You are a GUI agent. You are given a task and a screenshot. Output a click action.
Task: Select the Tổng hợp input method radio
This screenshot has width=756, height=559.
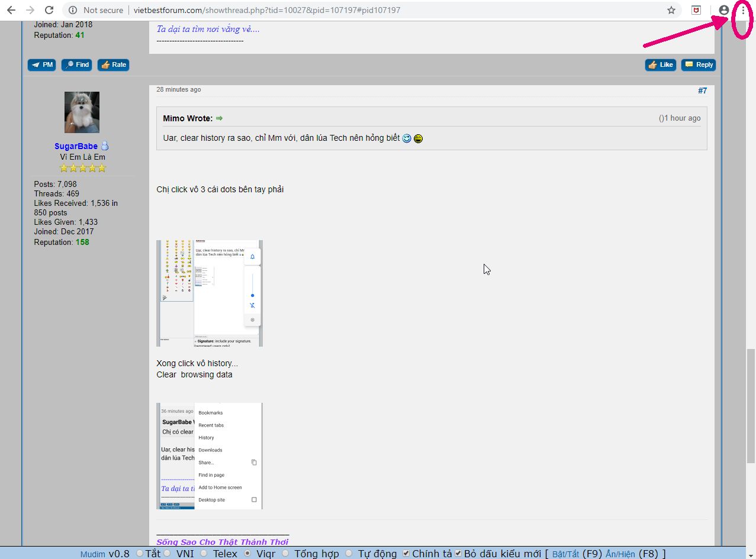[x=286, y=554]
